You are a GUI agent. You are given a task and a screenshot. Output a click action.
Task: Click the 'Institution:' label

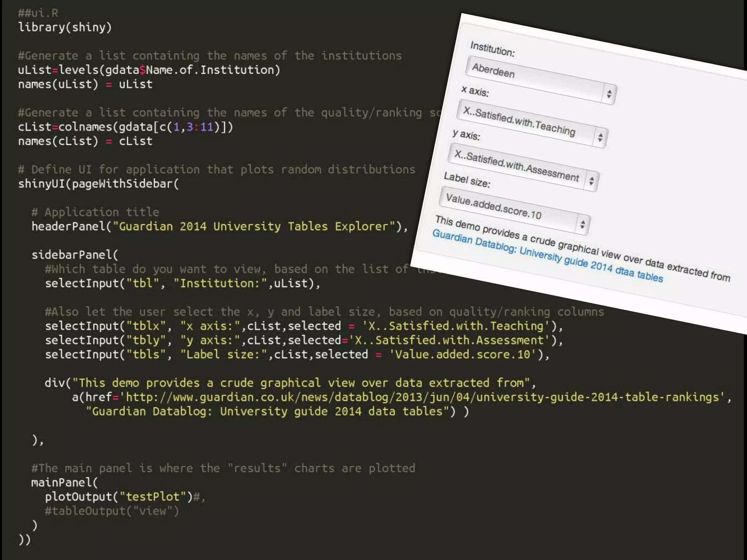492,49
